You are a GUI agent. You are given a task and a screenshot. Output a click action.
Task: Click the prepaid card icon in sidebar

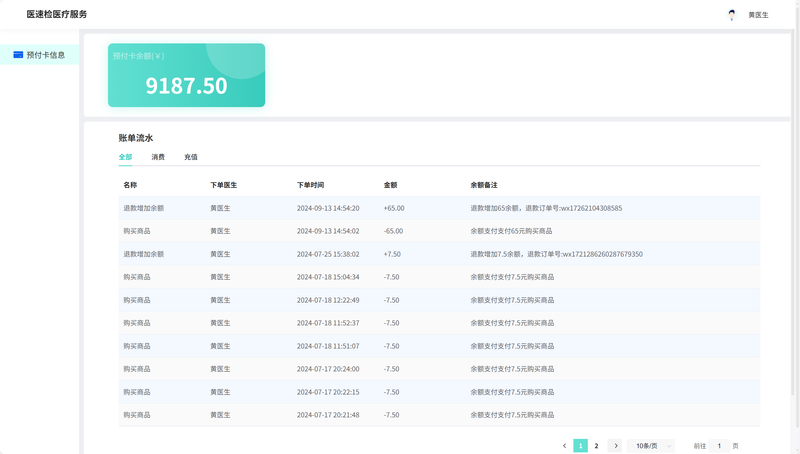[18, 55]
